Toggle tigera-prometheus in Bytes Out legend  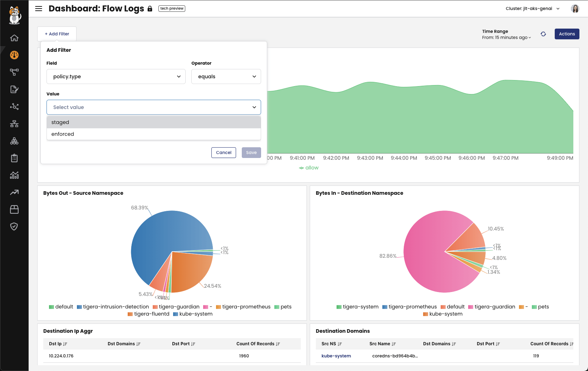coord(243,307)
